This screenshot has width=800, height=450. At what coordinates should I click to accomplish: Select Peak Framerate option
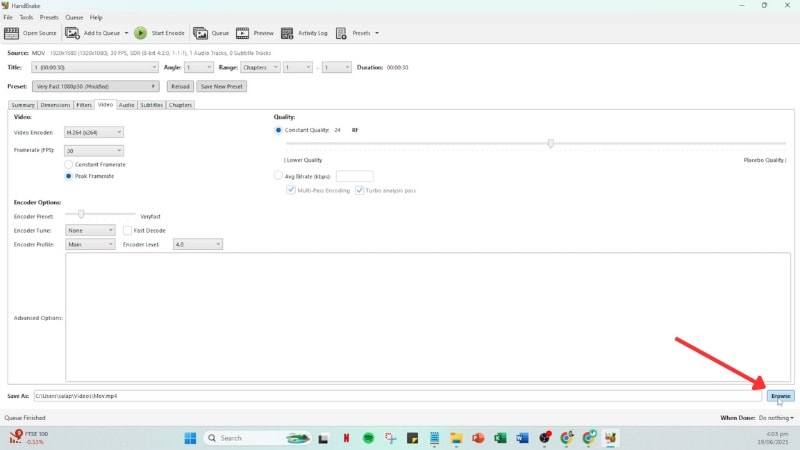[68, 176]
